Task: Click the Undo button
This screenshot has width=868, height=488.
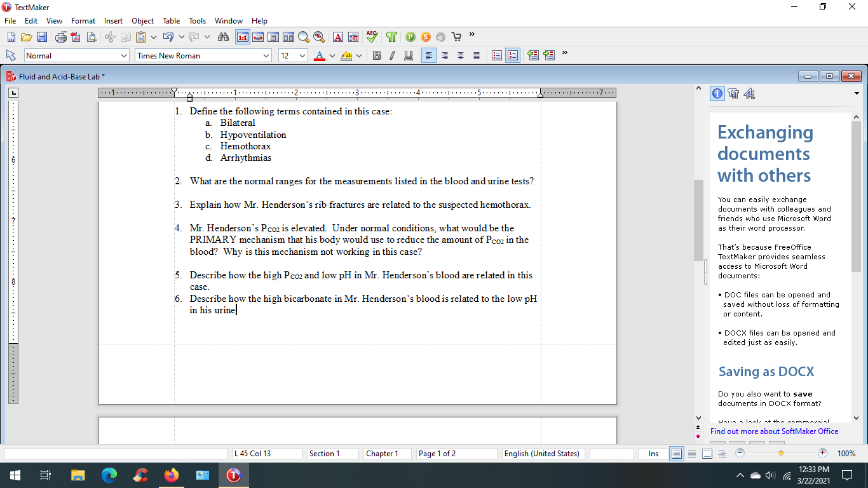Action: [168, 37]
